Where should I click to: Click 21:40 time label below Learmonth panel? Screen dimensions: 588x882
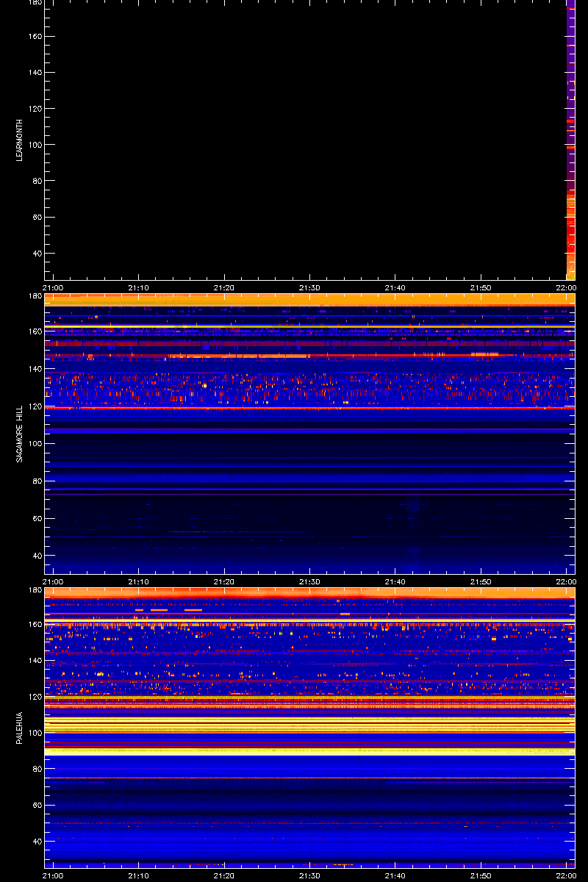[x=395, y=288]
